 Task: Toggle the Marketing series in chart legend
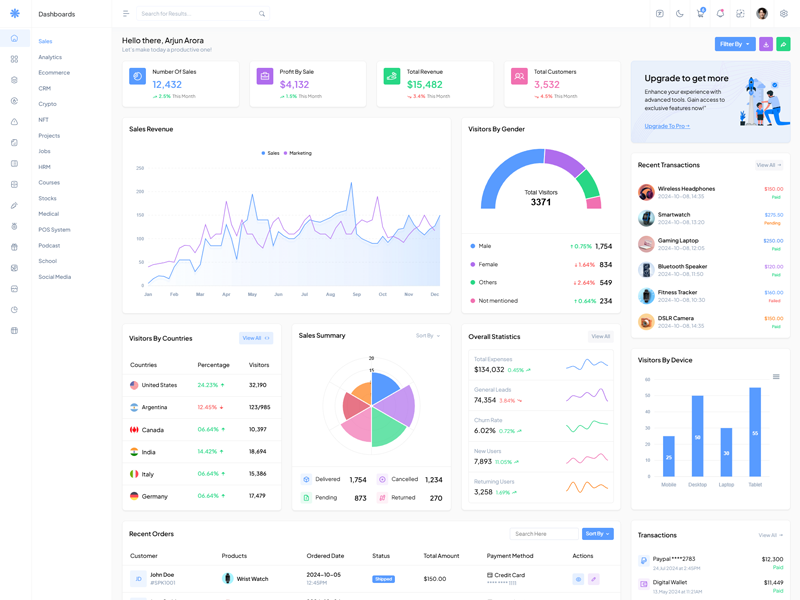pyautogui.click(x=298, y=153)
